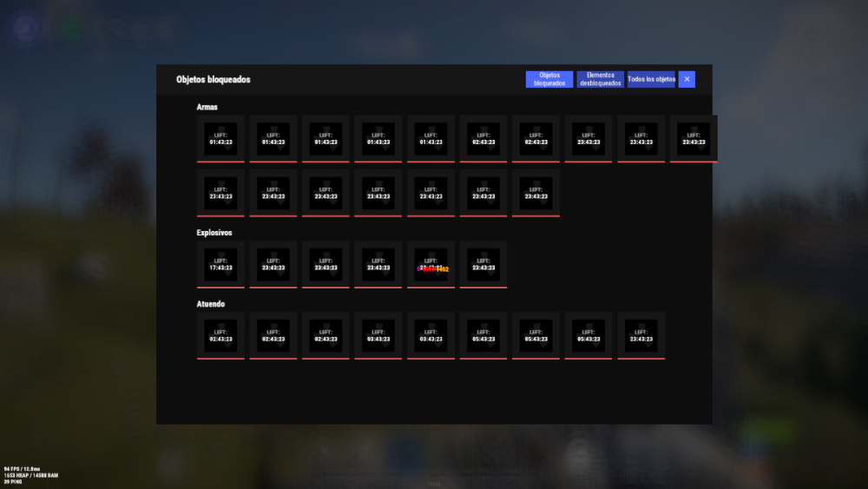The width and height of the screenshot is (868, 489).
Task: Select the first Atuendo item showing 03:43:23
Action: (x=378, y=335)
